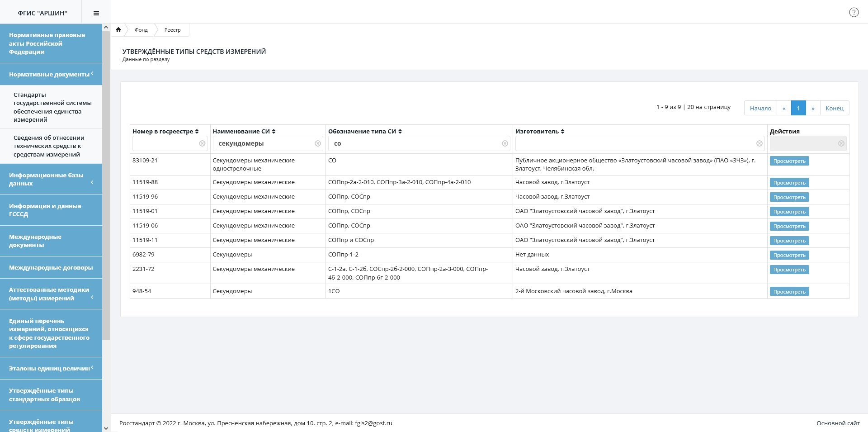The height and width of the screenshot is (432, 868).
Task: Click the help question mark icon
Action: (854, 13)
